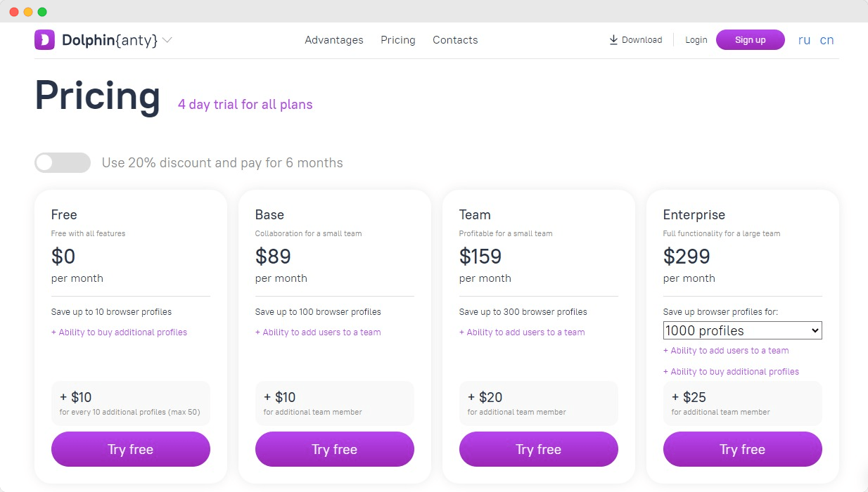
Task: Go to the Pricing nav link
Action: pos(398,40)
